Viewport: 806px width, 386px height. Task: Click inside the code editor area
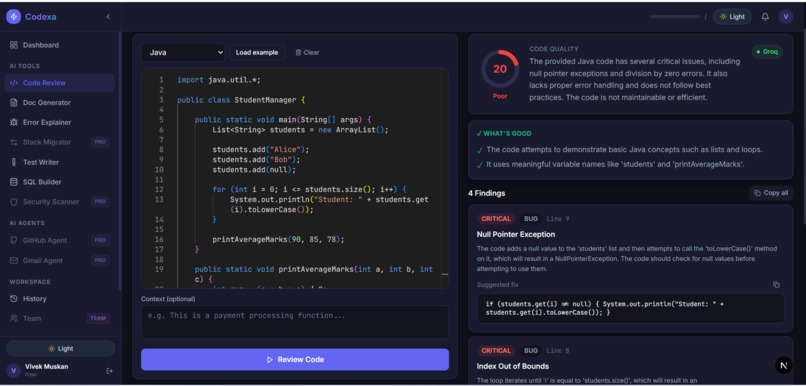pyautogui.click(x=295, y=178)
